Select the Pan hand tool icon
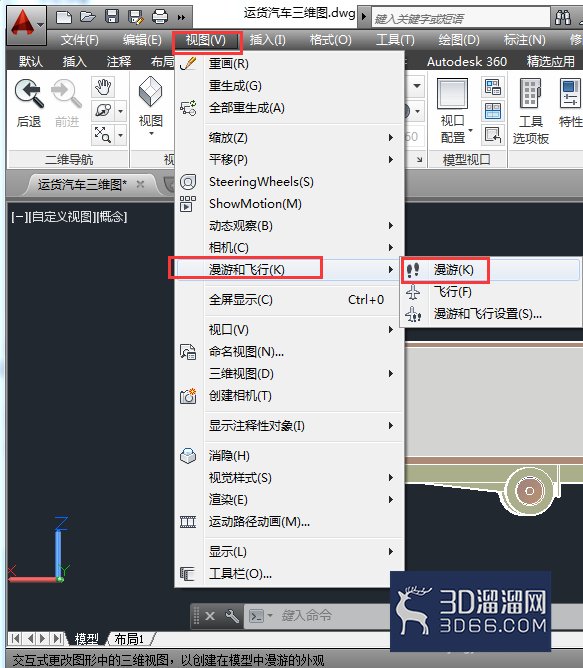Screen dimensions: 583x668 pyautogui.click(x=103, y=87)
